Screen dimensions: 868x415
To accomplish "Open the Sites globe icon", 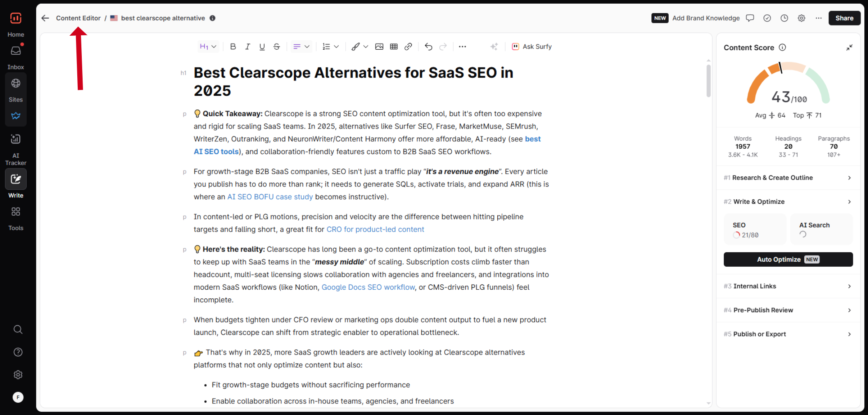I will [x=16, y=83].
